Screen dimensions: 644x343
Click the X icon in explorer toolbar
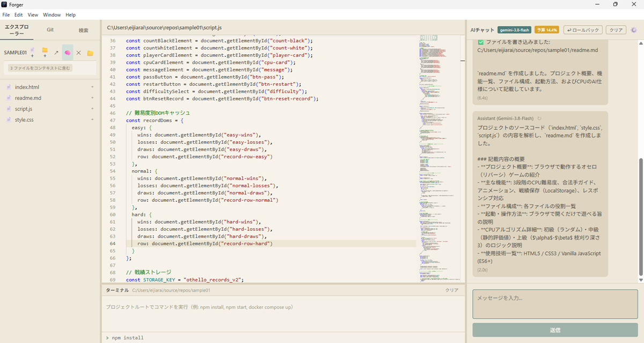click(x=78, y=53)
